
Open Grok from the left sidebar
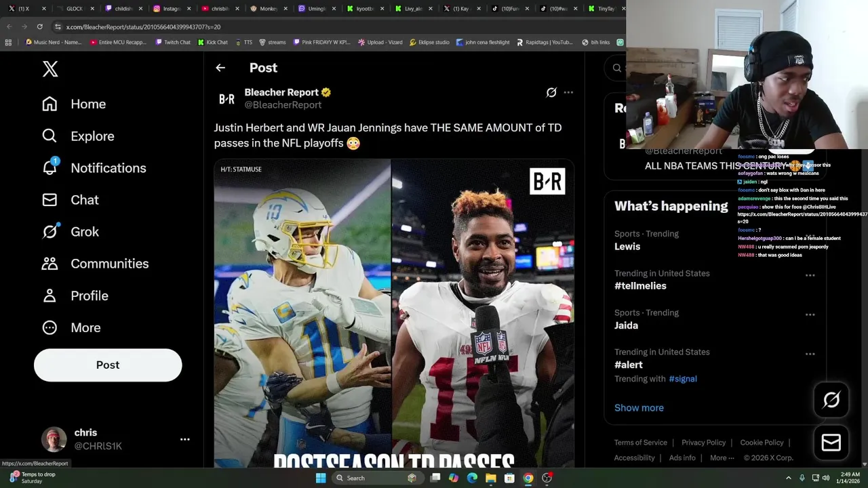(71, 231)
